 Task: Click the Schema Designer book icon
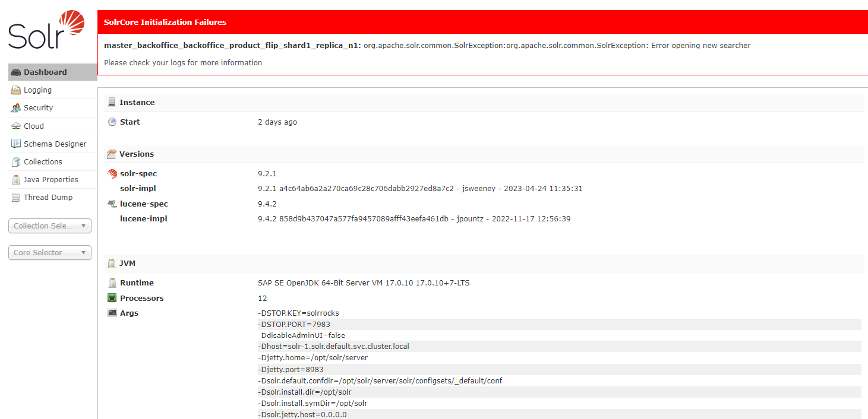pyautogui.click(x=16, y=144)
